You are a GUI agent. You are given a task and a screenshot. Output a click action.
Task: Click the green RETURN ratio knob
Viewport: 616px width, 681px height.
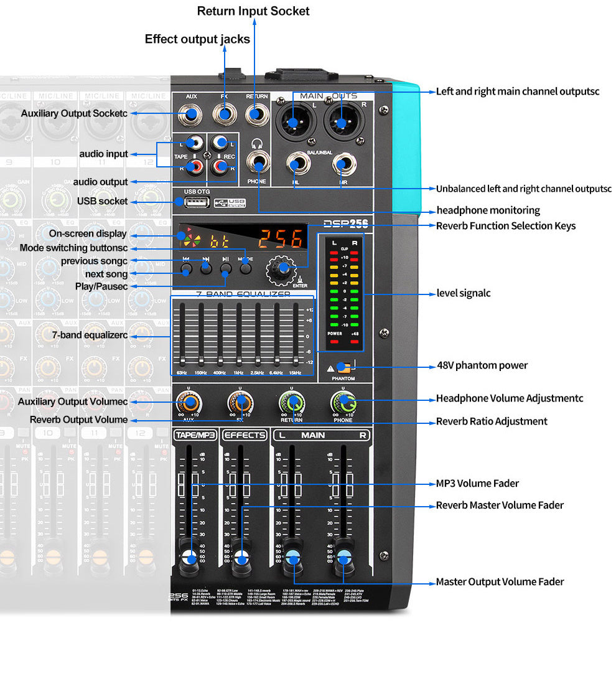pos(292,403)
